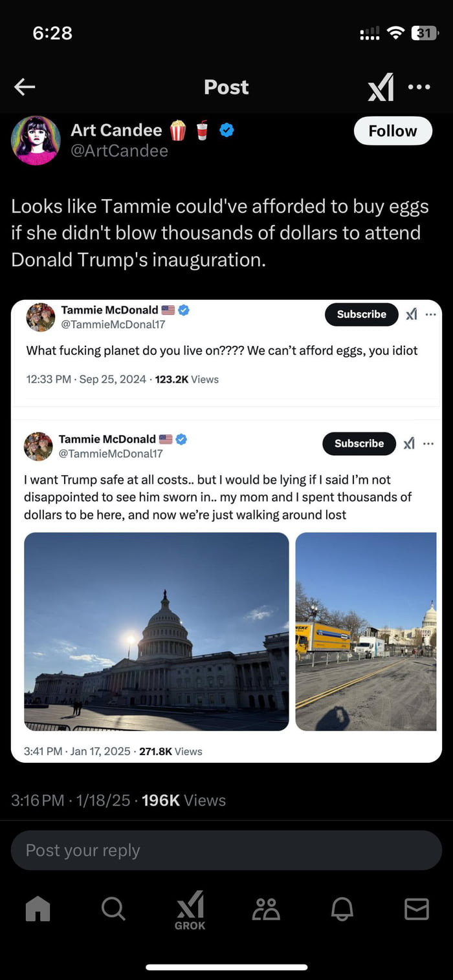453x980 pixels.
Task: Open the Capitol building photo
Action: (x=157, y=631)
